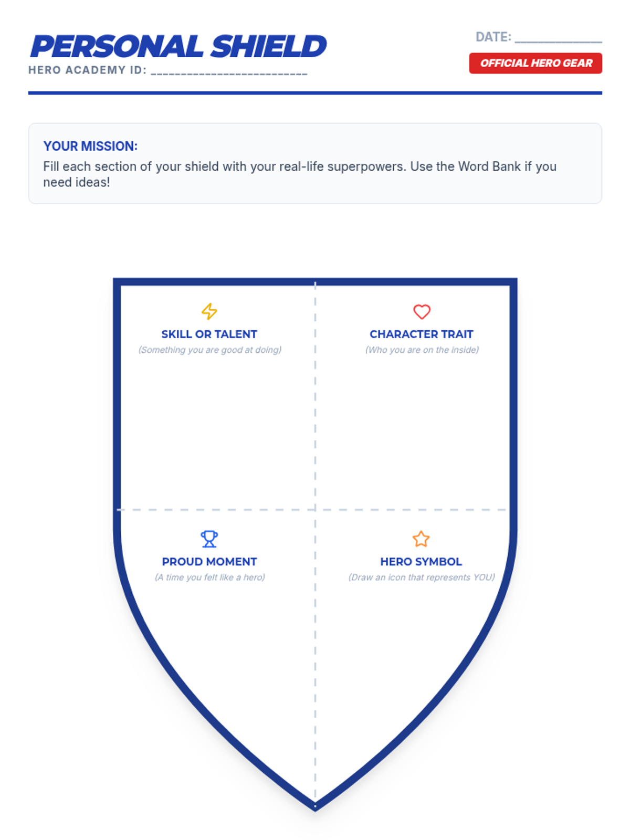This screenshot has width=630, height=840.
Task: Click the red heart icon
Action: coord(422,311)
